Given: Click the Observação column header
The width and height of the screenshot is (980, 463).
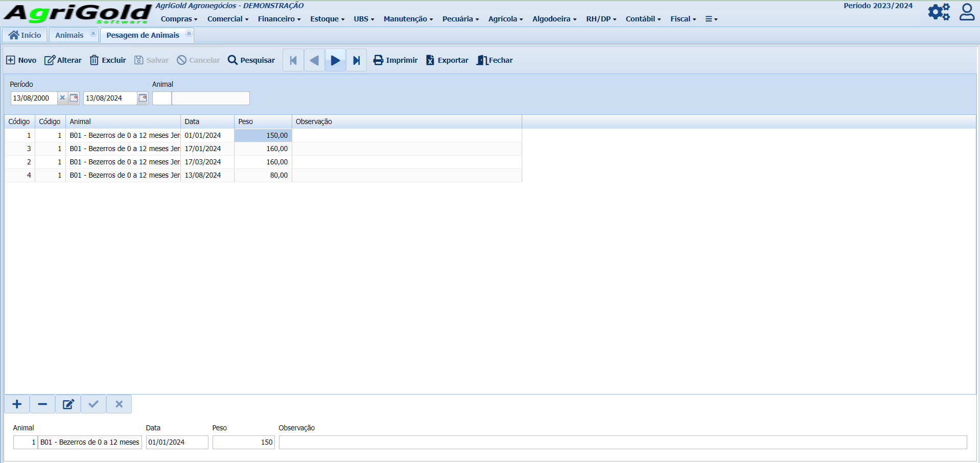Looking at the screenshot, I should (407, 121).
